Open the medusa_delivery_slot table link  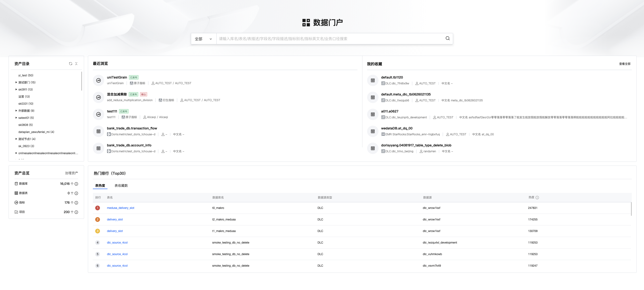120,208
